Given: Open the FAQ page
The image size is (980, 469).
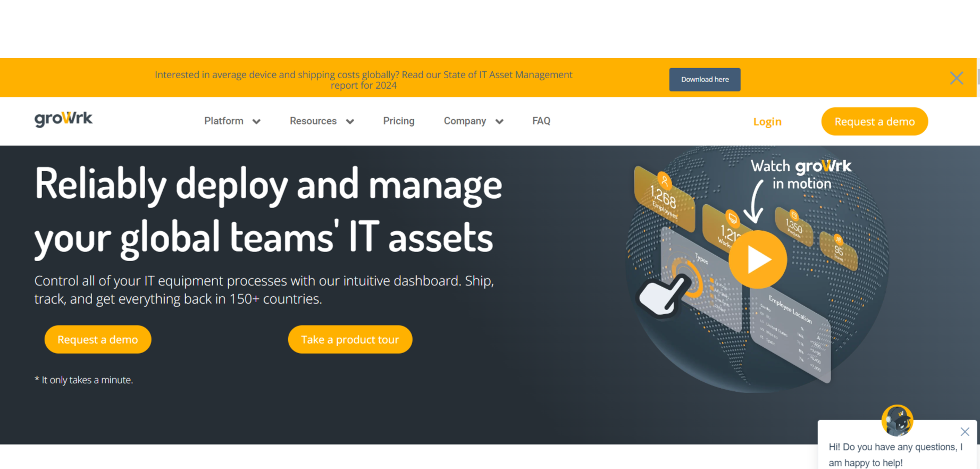Looking at the screenshot, I should 541,121.
